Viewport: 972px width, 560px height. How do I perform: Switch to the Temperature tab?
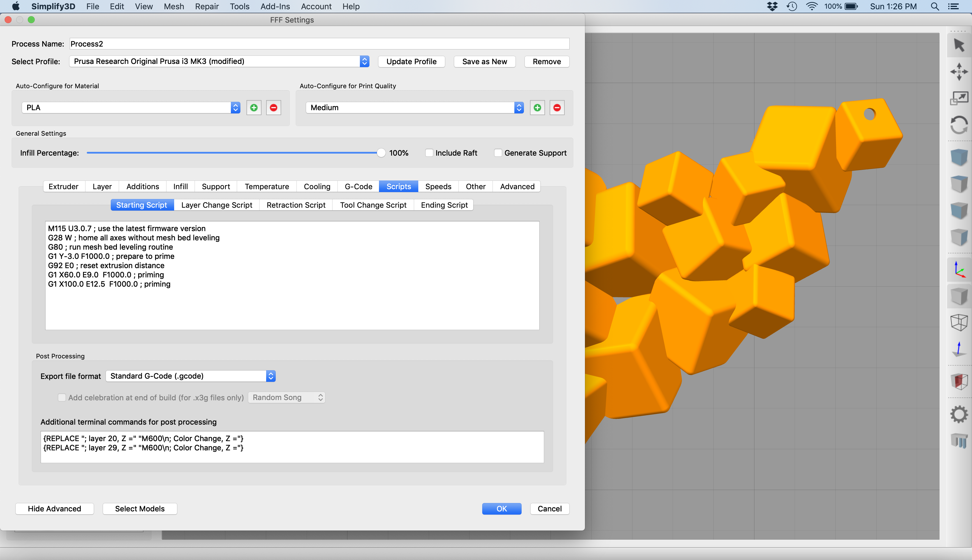pyautogui.click(x=267, y=187)
